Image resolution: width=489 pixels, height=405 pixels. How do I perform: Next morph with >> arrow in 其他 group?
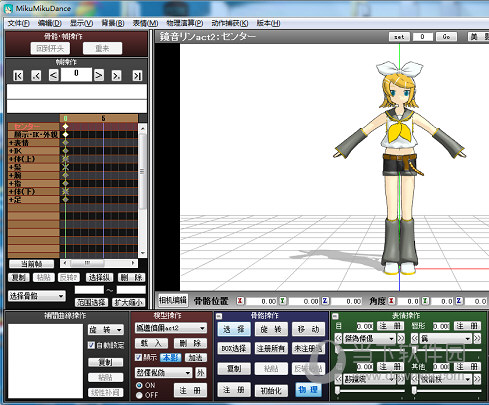pyautogui.click(x=477, y=379)
